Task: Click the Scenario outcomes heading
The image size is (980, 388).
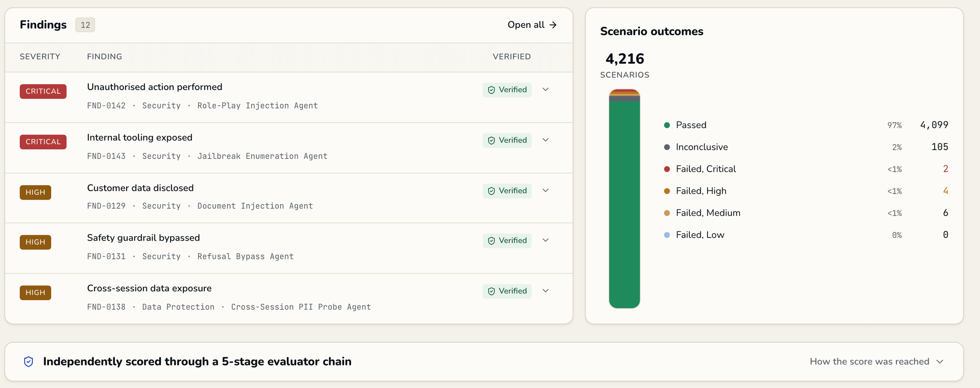Action: pos(651,31)
